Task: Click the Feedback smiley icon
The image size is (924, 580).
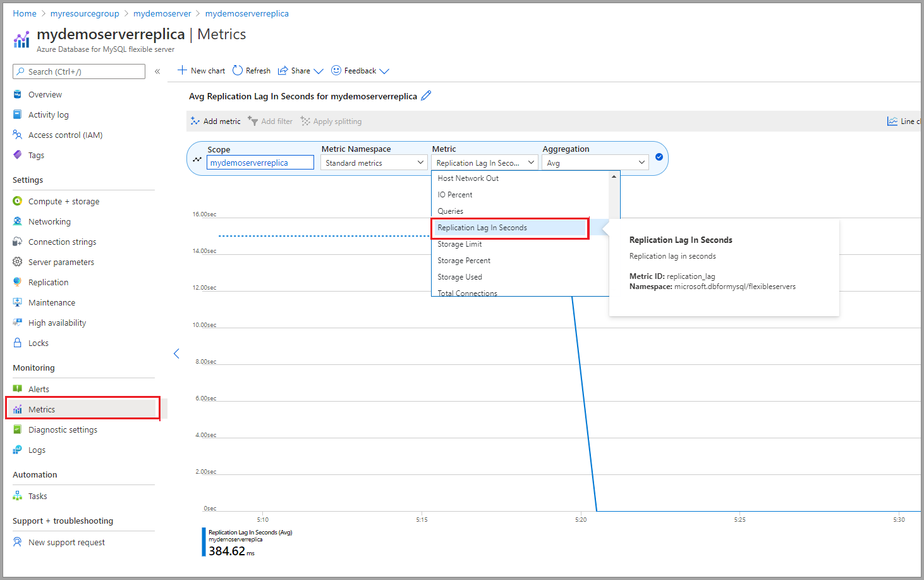Action: point(336,70)
